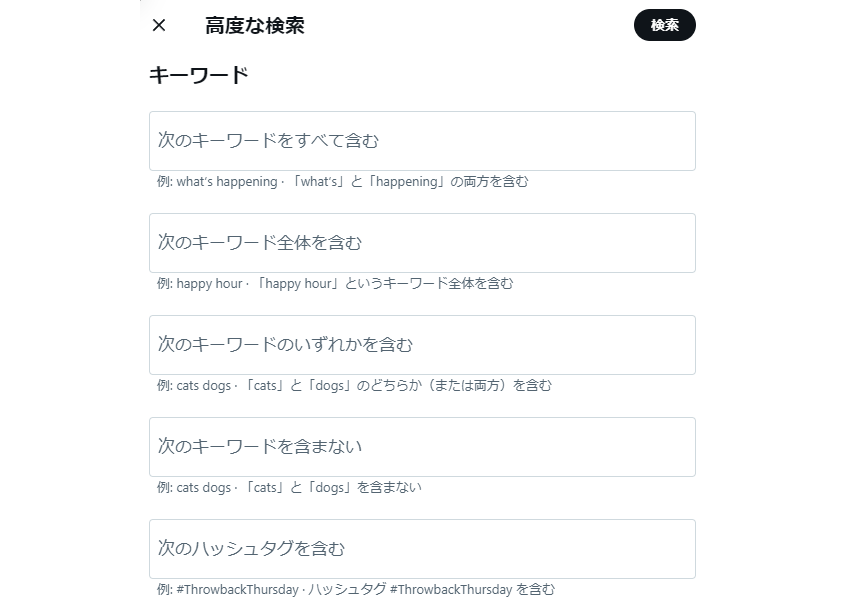Image resolution: width=850 pixels, height=605 pixels.
Task: Close the 高度な検索 dialog with X
Action: tap(159, 25)
